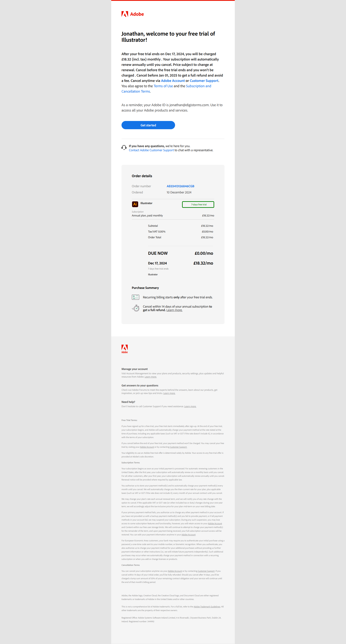Screen dimensions: 346x644
Task: Click the Get started button
Action: tap(148, 125)
